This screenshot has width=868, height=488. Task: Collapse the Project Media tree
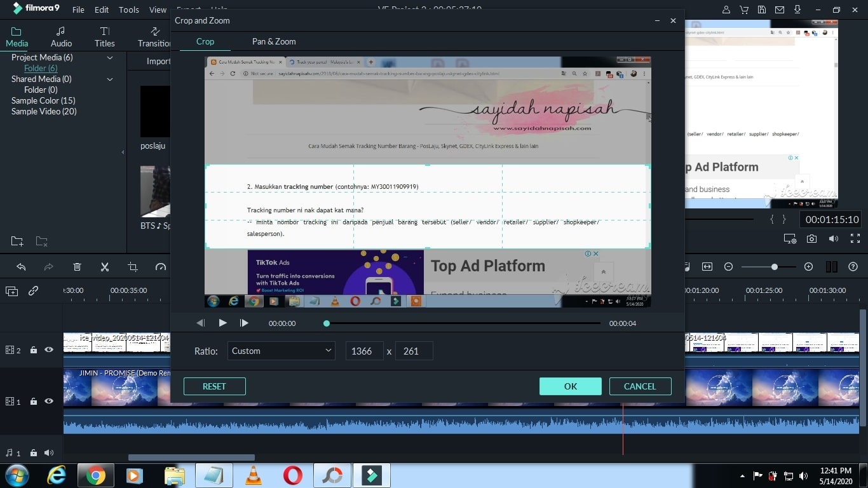pyautogui.click(x=109, y=58)
